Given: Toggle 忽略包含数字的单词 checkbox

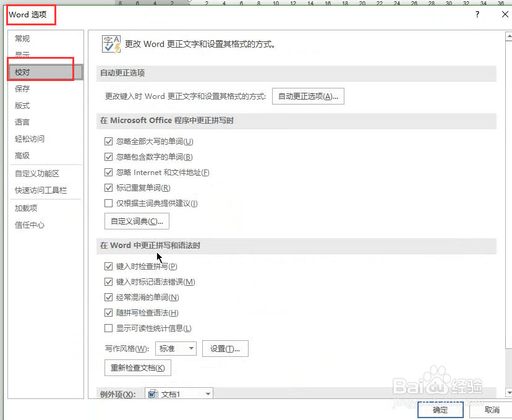Looking at the screenshot, I should pyautogui.click(x=108, y=156).
